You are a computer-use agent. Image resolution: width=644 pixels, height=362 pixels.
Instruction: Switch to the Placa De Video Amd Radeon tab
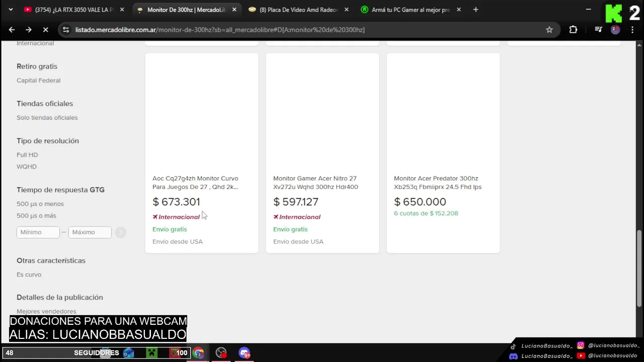click(x=299, y=10)
